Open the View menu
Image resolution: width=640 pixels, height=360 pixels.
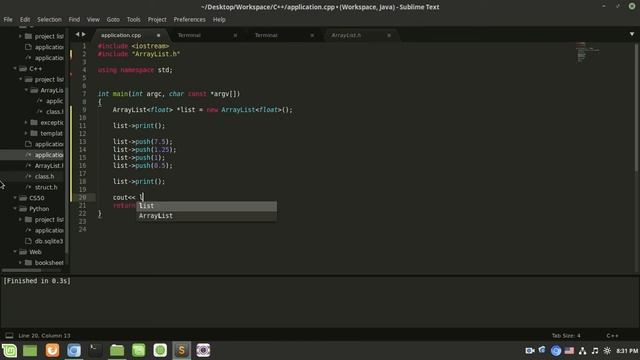click(x=93, y=19)
